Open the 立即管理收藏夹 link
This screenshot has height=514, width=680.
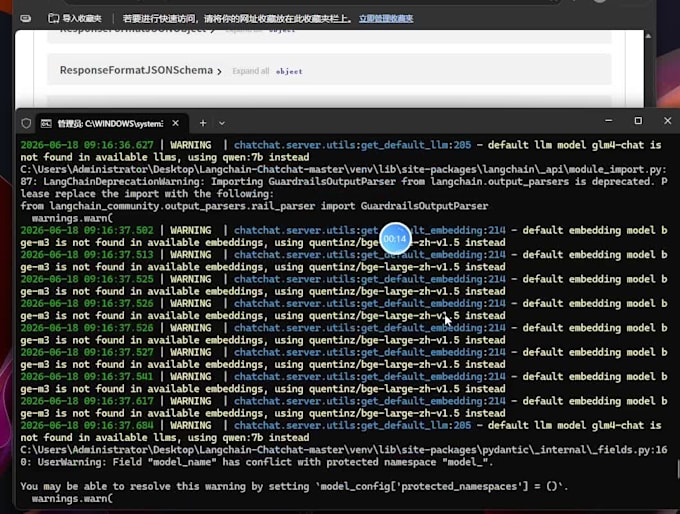pyautogui.click(x=386, y=19)
